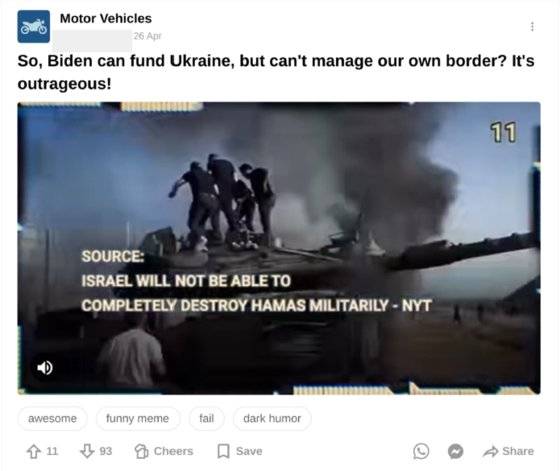Open the Biden Ukraine border post title
Viewport: 560px width, 471px height.
(276, 72)
